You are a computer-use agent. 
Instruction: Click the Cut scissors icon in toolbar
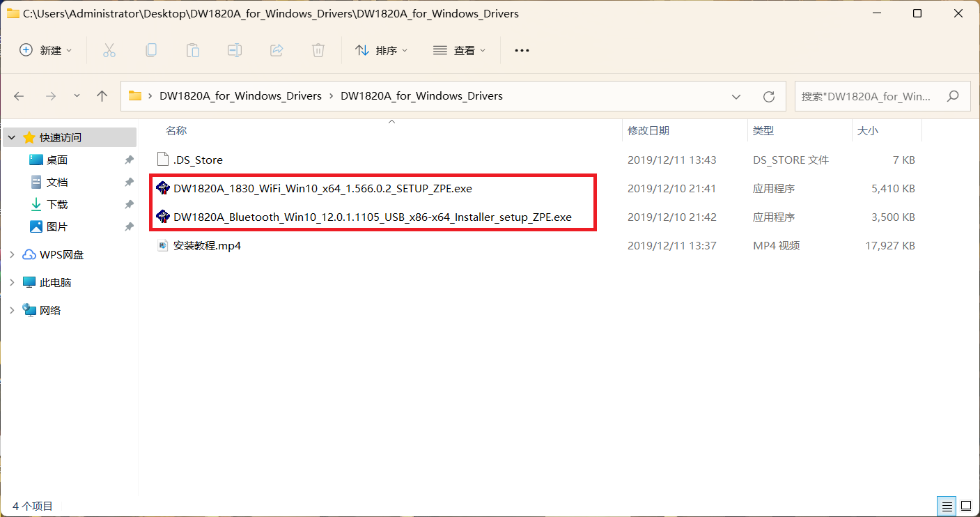pos(109,50)
